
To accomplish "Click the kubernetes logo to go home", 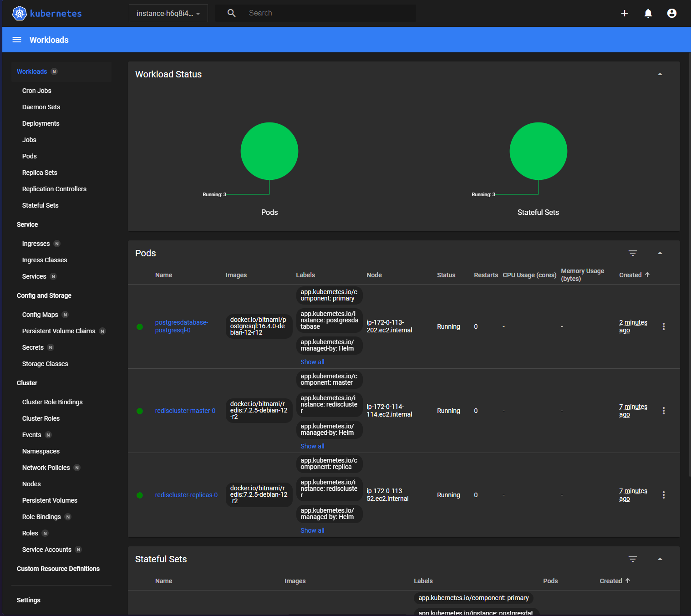I will [47, 13].
